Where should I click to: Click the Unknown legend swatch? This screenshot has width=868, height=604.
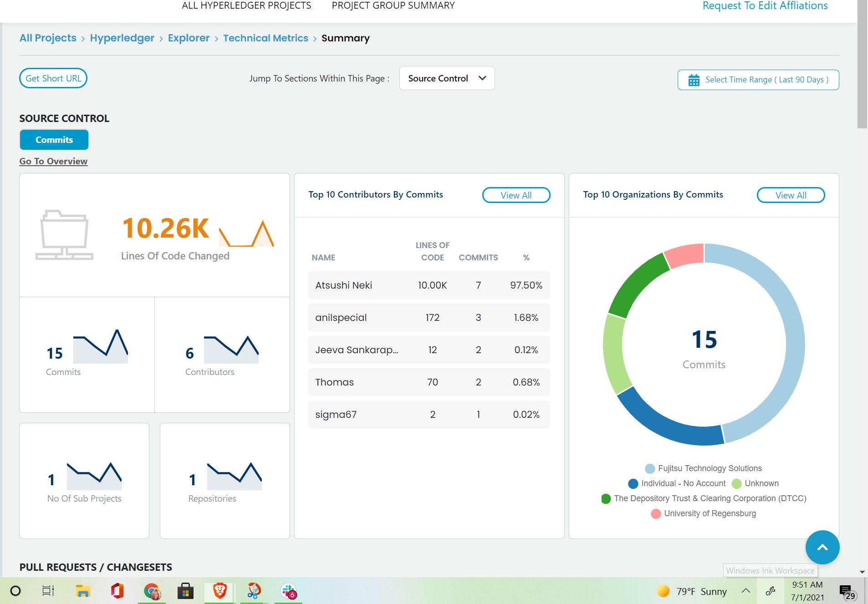[736, 483]
